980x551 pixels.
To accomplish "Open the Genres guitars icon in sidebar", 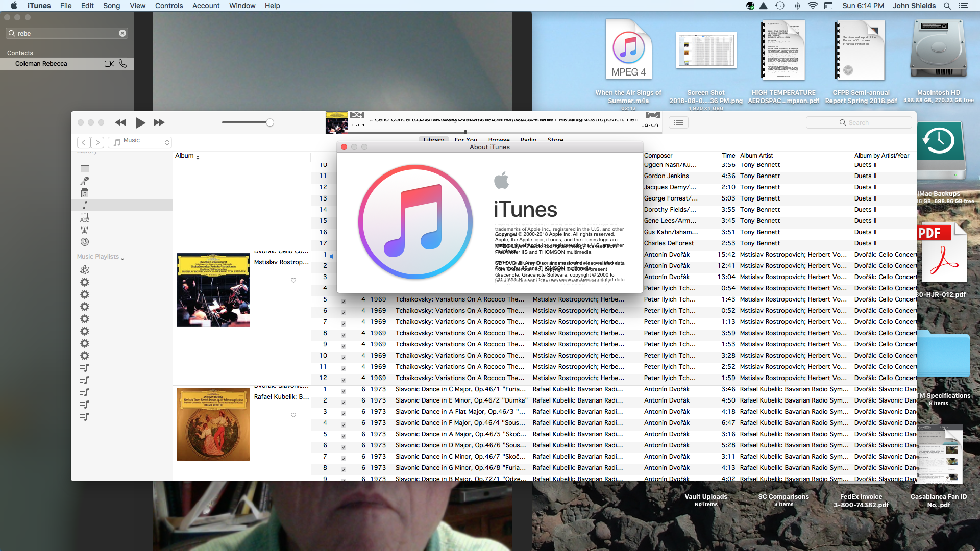I will coord(85,218).
